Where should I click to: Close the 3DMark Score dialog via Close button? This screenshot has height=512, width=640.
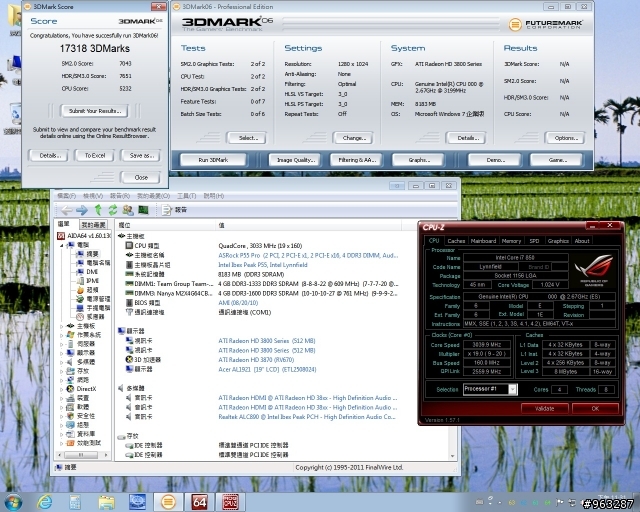click(x=141, y=178)
